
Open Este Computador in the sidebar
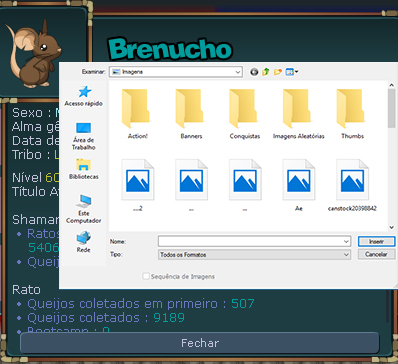(83, 209)
